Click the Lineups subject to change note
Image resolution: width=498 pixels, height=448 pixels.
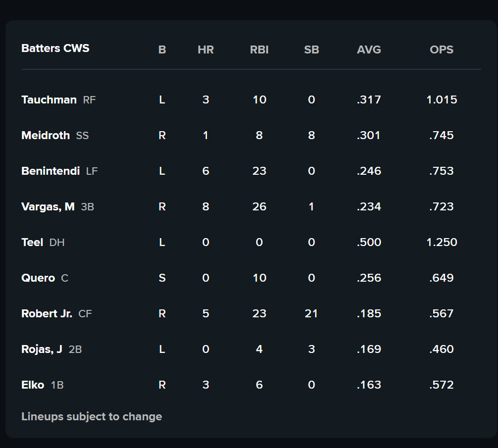(x=92, y=416)
